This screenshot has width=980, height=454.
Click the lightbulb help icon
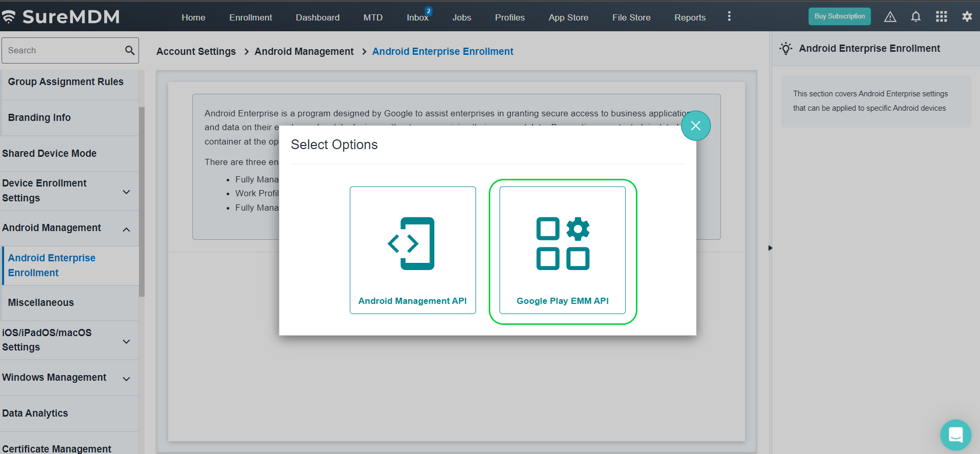[786, 49]
